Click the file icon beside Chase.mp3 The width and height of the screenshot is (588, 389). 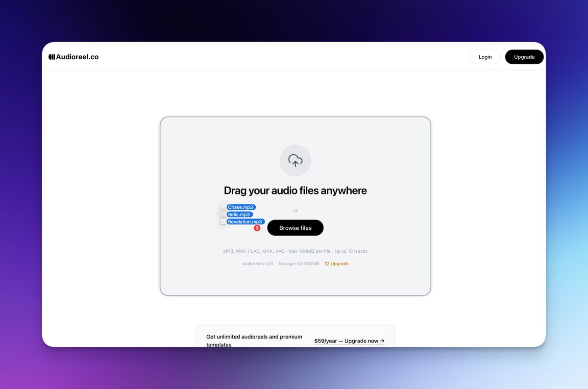click(223, 207)
